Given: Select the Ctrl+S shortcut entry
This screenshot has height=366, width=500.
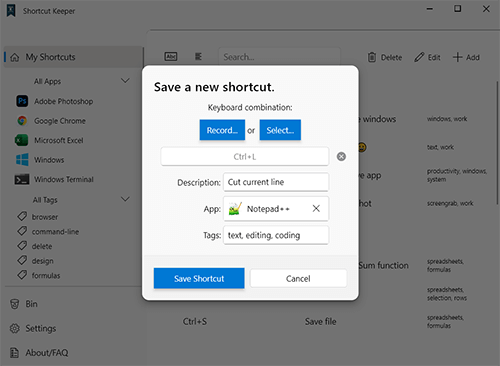Looking at the screenshot, I should coord(195,322).
